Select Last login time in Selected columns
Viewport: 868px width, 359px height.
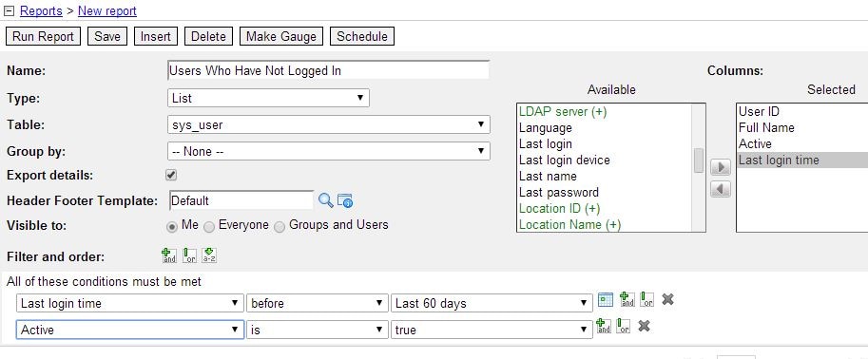(x=802, y=160)
